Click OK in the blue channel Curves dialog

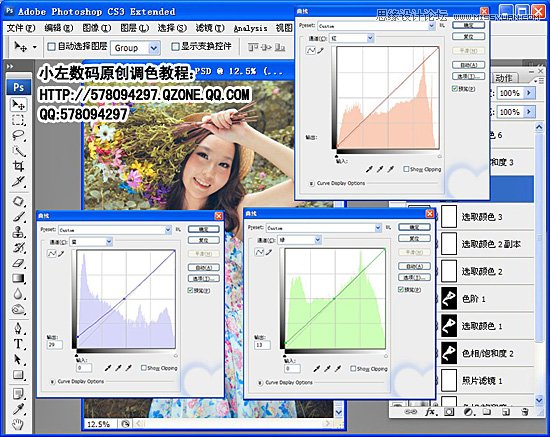[x=204, y=229]
